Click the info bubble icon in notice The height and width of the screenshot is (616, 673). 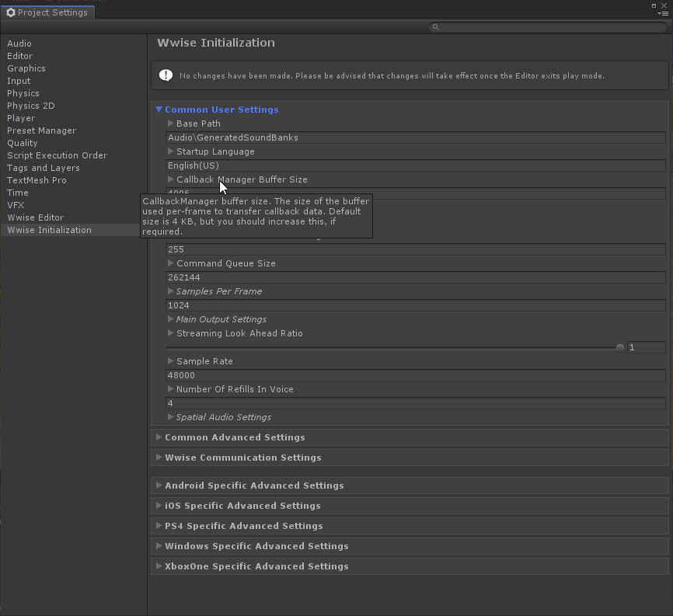tap(166, 75)
